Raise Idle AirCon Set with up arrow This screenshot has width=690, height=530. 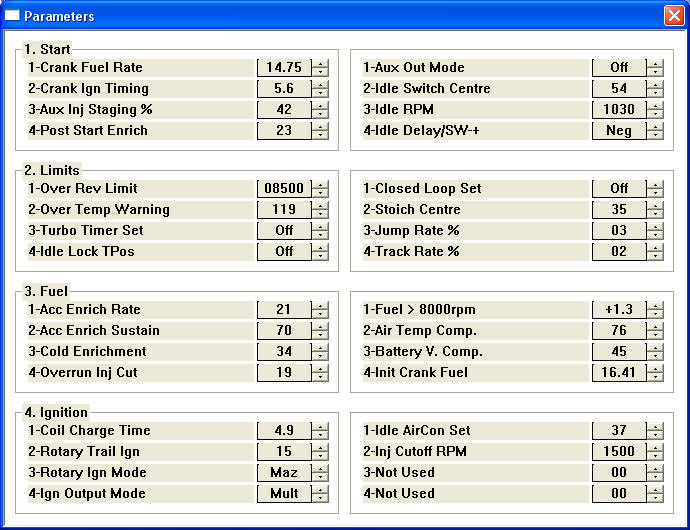tap(655, 427)
